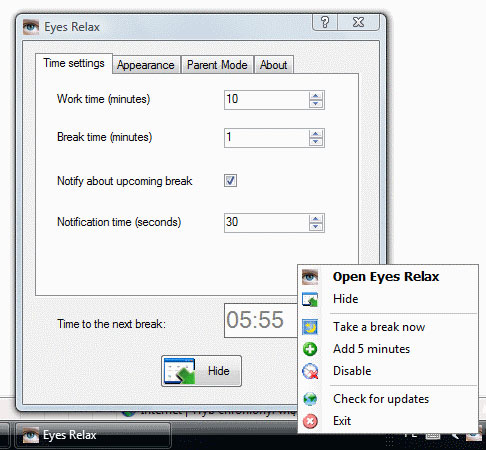Switch to the Appearance tab
This screenshot has width=486, height=450.
(146, 65)
